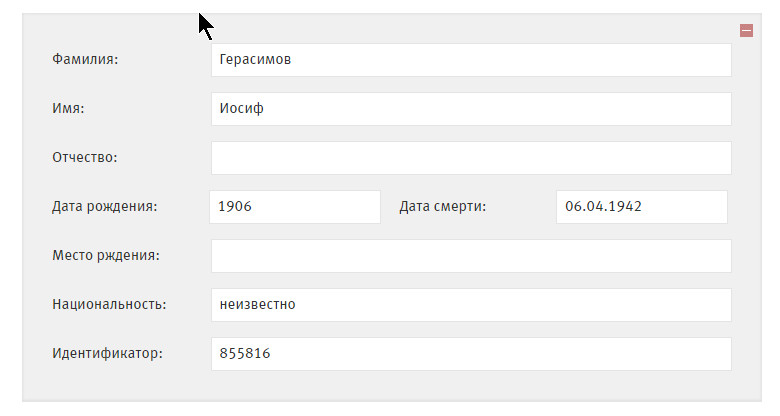This screenshot has width=780, height=416.
Task: Click empty panel strip above the Фамилия field
Action: pos(400,28)
